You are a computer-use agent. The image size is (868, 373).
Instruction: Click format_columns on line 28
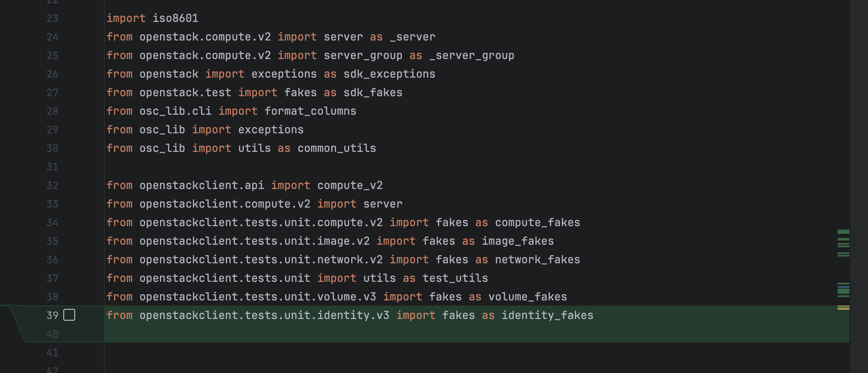310,111
